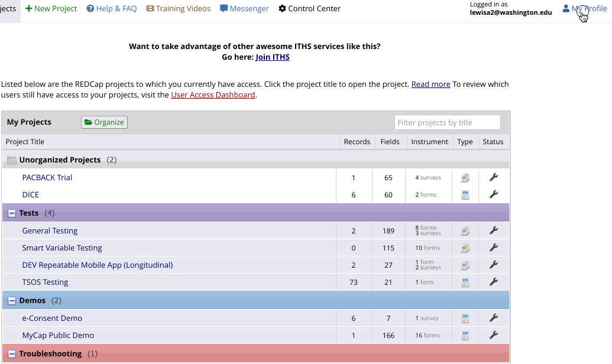Click the Troubleshooting folder title
The width and height of the screenshot is (612, 364).
coord(50,353)
